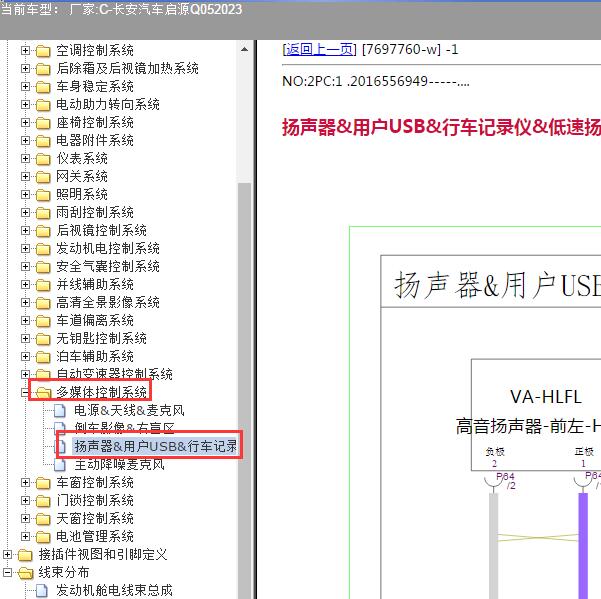Click the 门锁控制系统 folder icon
Viewport: 601px width, 599px height.
click(43, 501)
